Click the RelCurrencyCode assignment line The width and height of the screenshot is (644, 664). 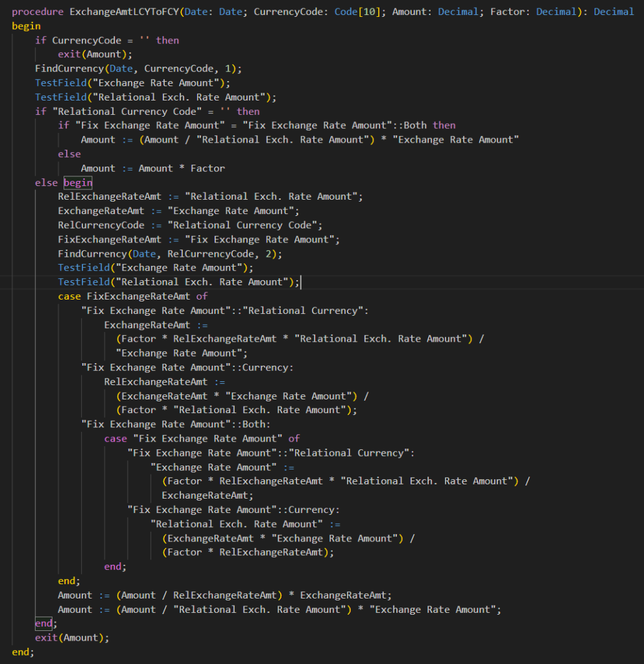[189, 225]
